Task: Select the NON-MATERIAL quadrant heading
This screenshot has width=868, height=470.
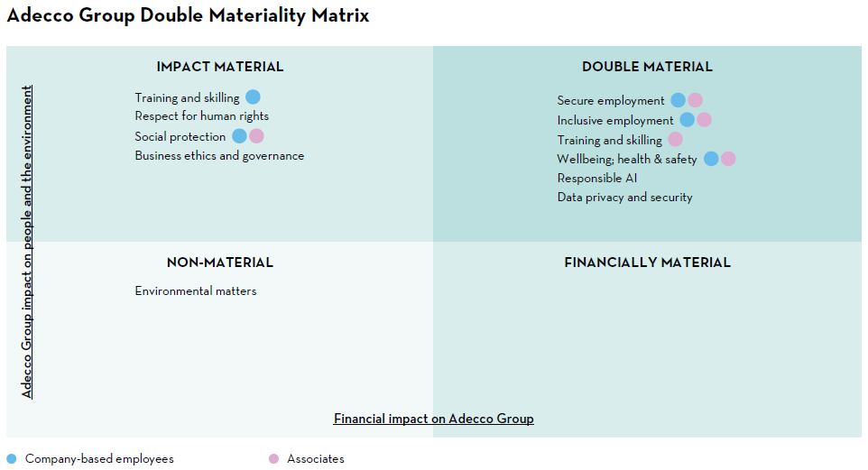Action: [220, 263]
